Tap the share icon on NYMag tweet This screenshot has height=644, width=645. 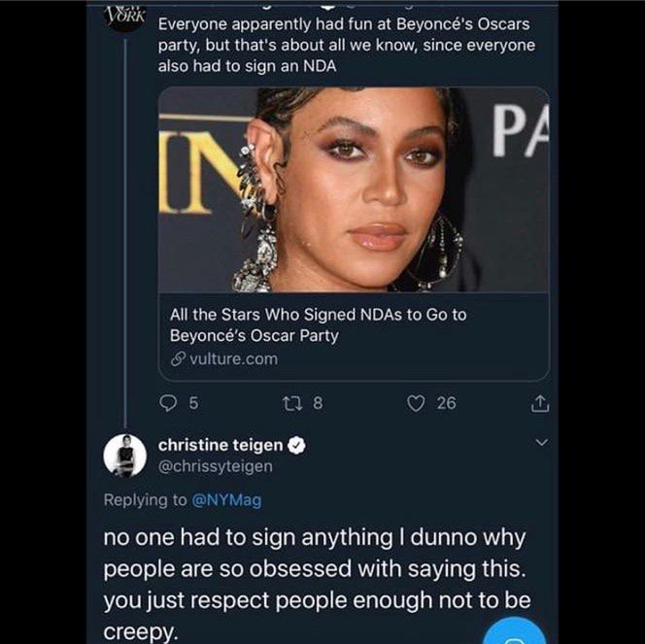[541, 403]
